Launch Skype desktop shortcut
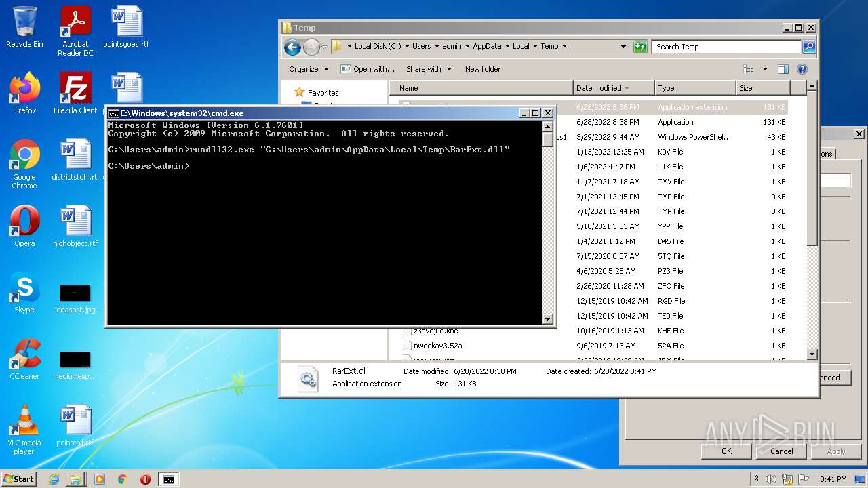The height and width of the screenshot is (488, 868). pos(24,293)
